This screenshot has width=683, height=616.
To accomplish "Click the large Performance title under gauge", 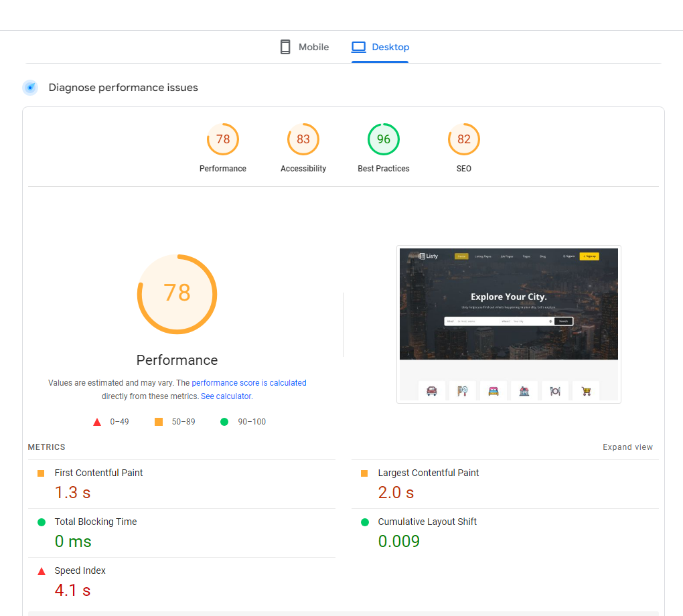I will [x=177, y=360].
